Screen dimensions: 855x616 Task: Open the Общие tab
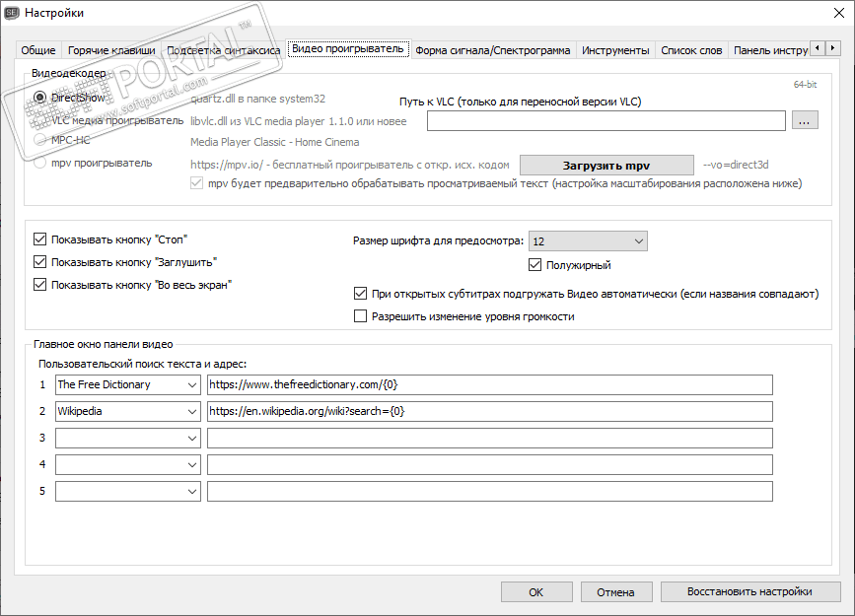coord(38,50)
